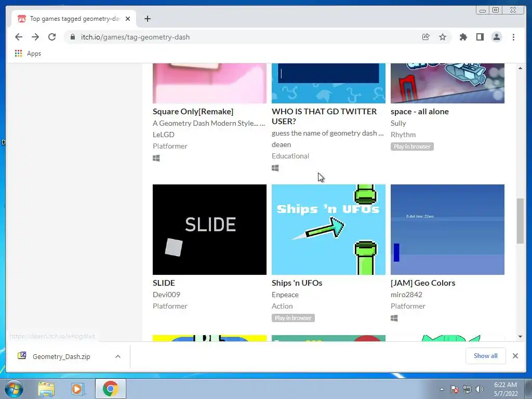Click the Action genre under Ships 'n UFOs
Viewport: 532px width, 399px height.
pyautogui.click(x=282, y=305)
